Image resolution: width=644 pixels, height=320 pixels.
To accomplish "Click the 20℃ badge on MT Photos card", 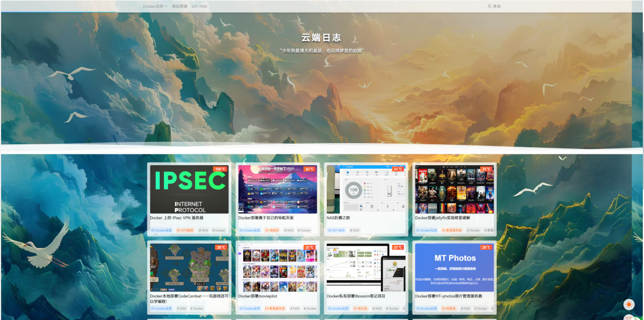I will [487, 247].
